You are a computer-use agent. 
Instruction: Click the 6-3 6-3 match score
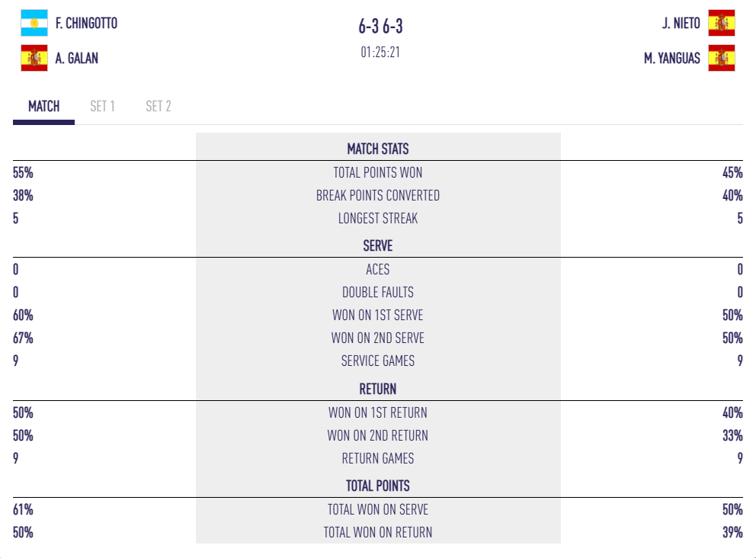pos(380,27)
